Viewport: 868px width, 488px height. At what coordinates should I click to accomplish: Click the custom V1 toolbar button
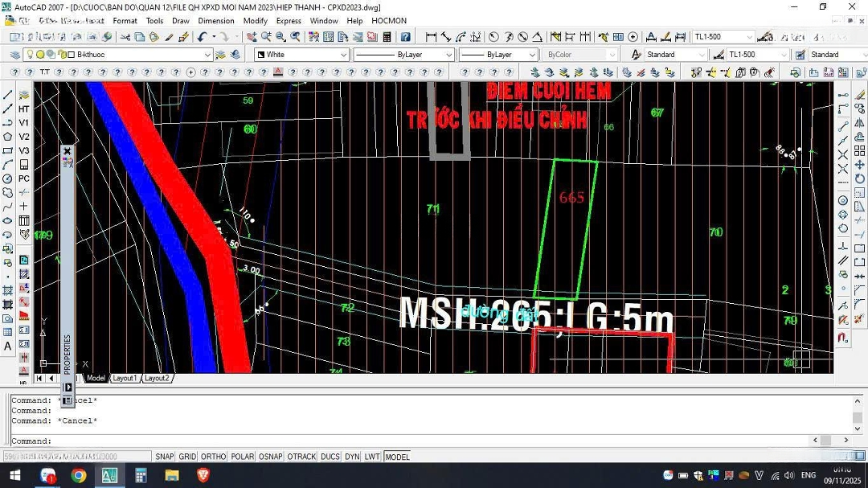click(24, 123)
